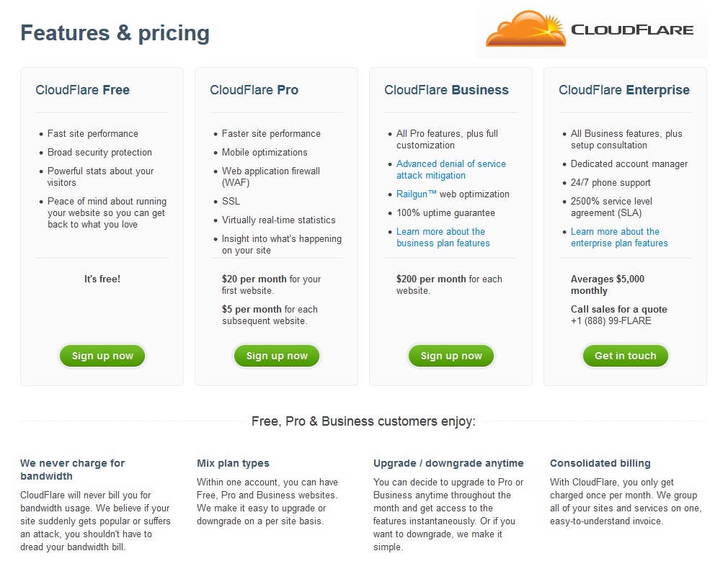Click the CloudFlare Business plan heading
The image size is (728, 574).
[446, 90]
